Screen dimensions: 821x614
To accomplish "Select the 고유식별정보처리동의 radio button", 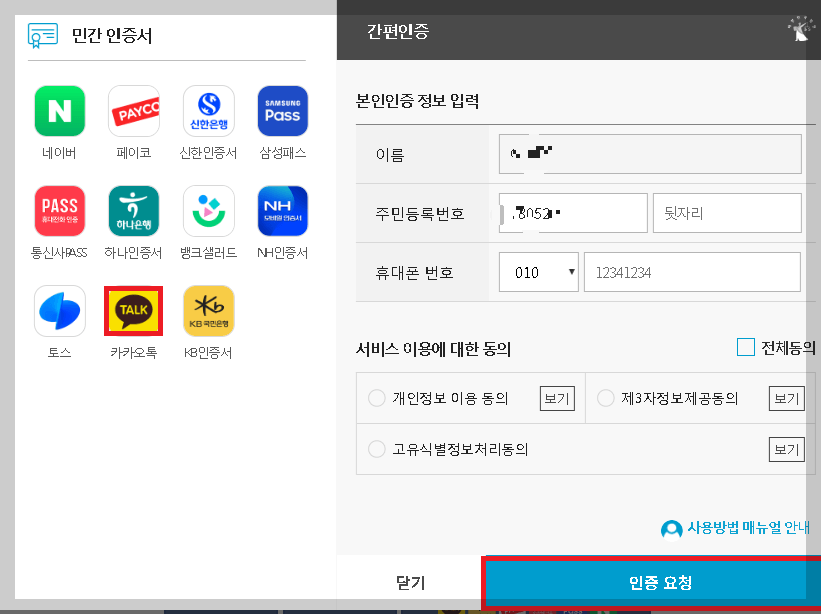I will click(x=376, y=449).
